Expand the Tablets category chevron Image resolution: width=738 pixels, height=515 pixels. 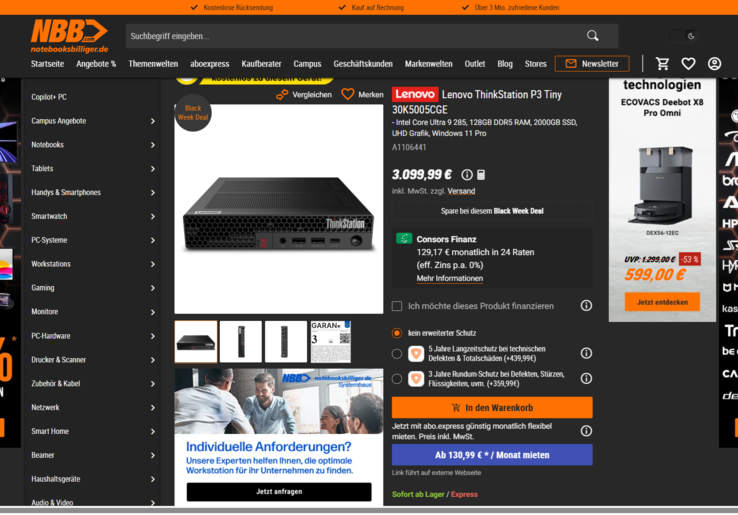tap(152, 169)
